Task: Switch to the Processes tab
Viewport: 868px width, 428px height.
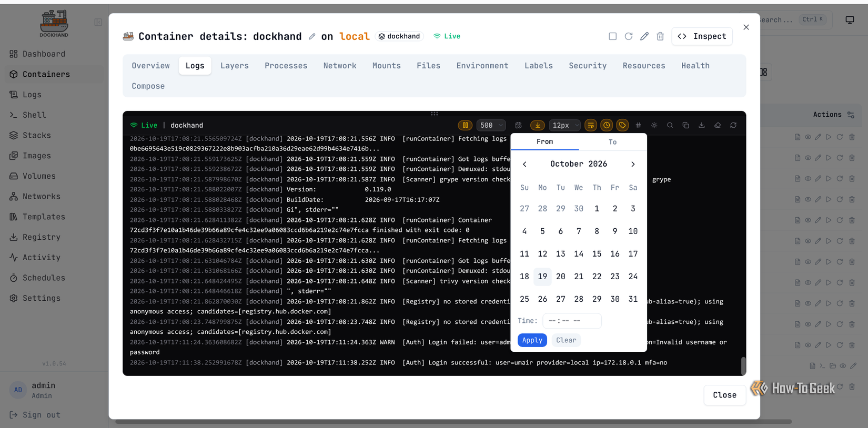Action: (286, 66)
